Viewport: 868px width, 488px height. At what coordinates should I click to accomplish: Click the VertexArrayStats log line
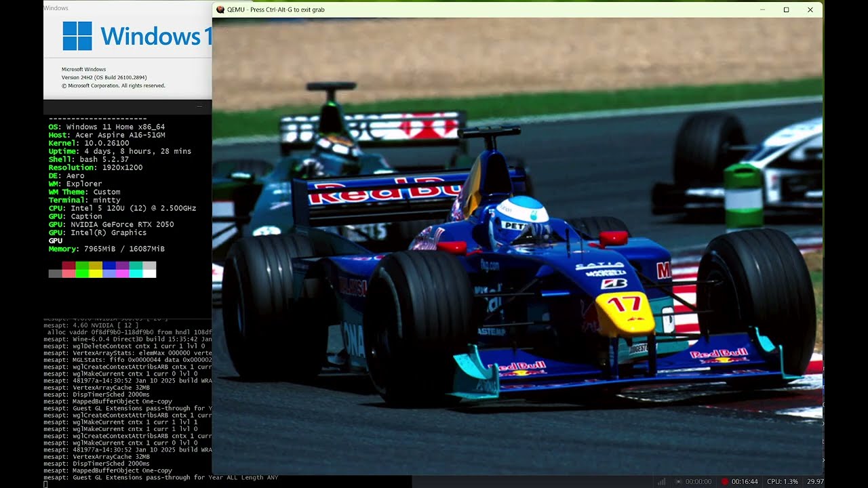[127, 353]
